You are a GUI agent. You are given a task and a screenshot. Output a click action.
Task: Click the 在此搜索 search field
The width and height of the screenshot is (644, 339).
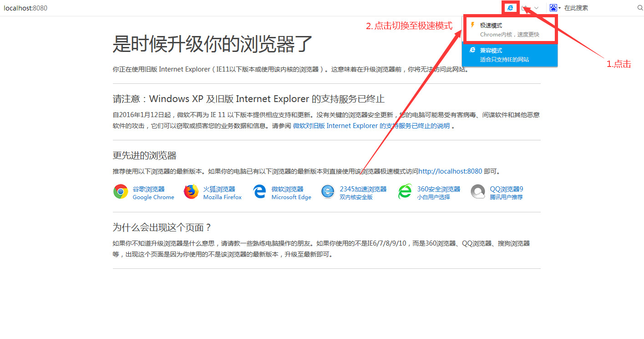(598, 8)
